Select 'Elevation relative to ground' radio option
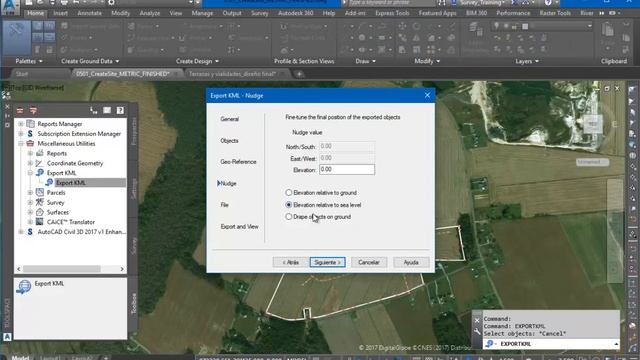 tap(321, 193)
